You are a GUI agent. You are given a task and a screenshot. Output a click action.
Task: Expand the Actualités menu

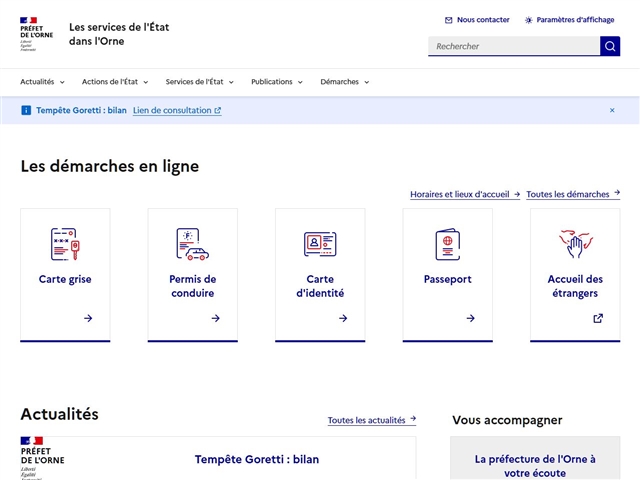click(42, 82)
